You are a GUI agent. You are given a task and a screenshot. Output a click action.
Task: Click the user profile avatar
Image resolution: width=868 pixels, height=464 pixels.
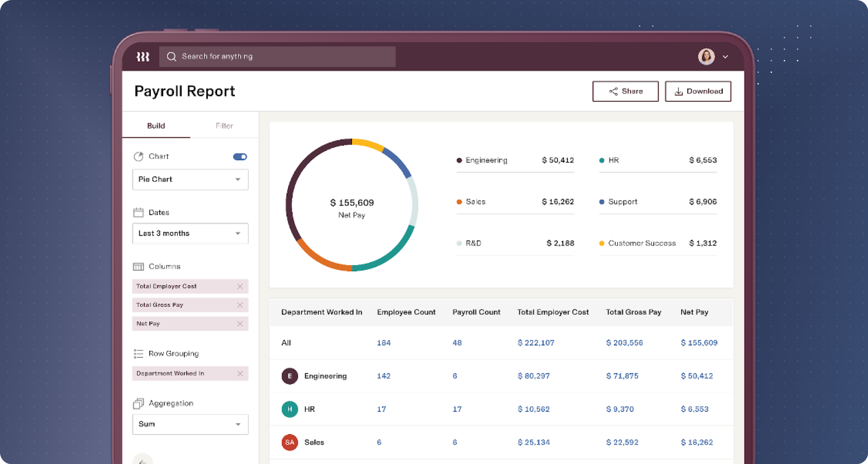[x=706, y=57]
